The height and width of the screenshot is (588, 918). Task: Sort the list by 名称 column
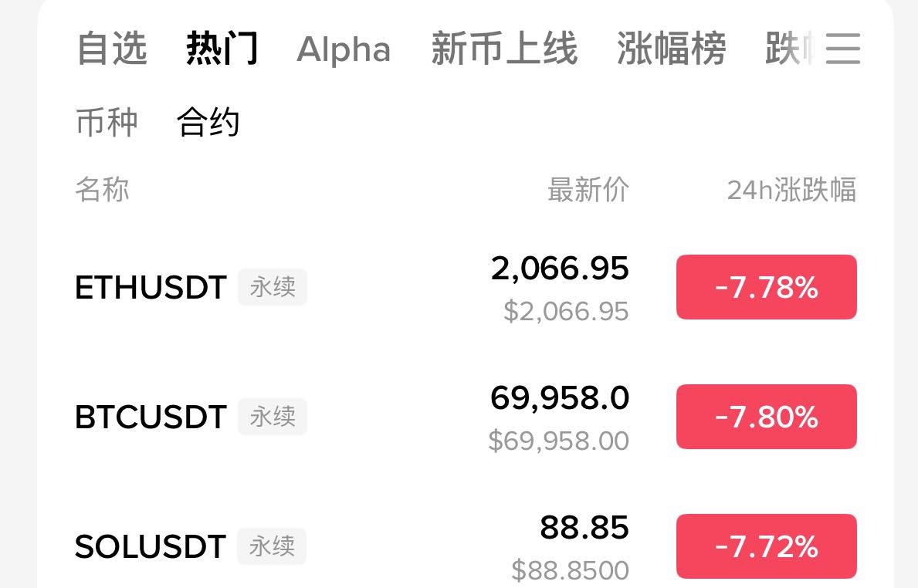(102, 189)
